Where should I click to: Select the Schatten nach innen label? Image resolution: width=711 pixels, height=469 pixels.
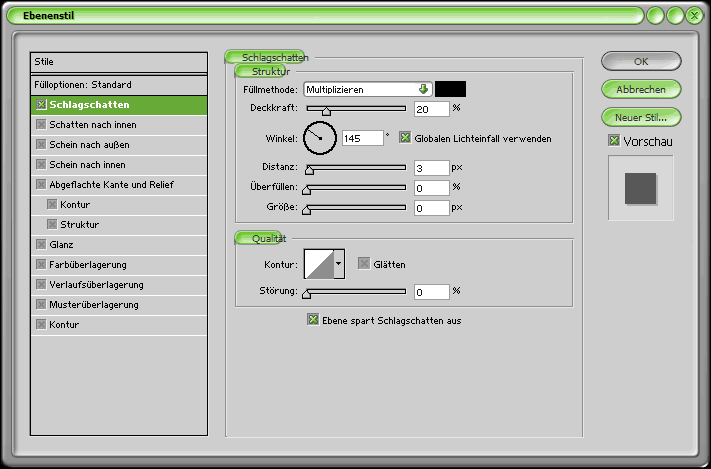(93, 125)
